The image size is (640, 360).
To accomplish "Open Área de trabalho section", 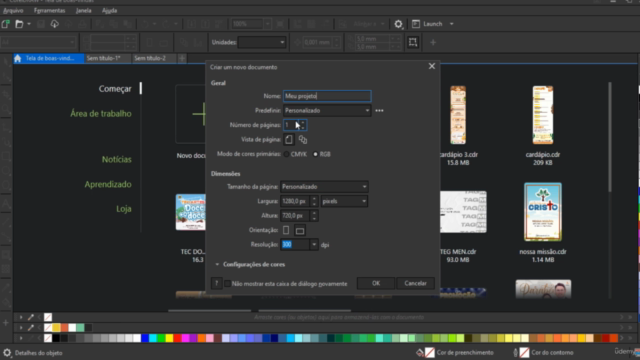I will click(101, 114).
